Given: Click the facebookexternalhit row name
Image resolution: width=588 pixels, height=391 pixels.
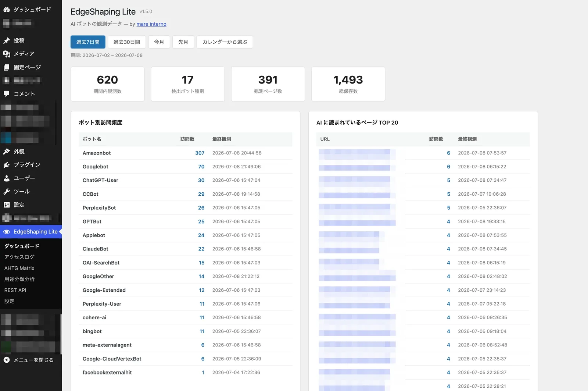Looking at the screenshot, I should [x=107, y=373].
